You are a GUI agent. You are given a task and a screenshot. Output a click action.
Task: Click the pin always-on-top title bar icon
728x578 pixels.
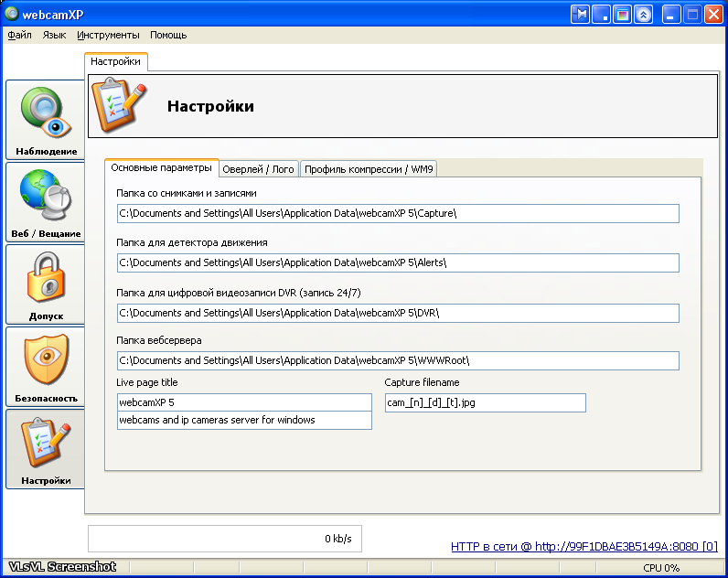(580, 15)
